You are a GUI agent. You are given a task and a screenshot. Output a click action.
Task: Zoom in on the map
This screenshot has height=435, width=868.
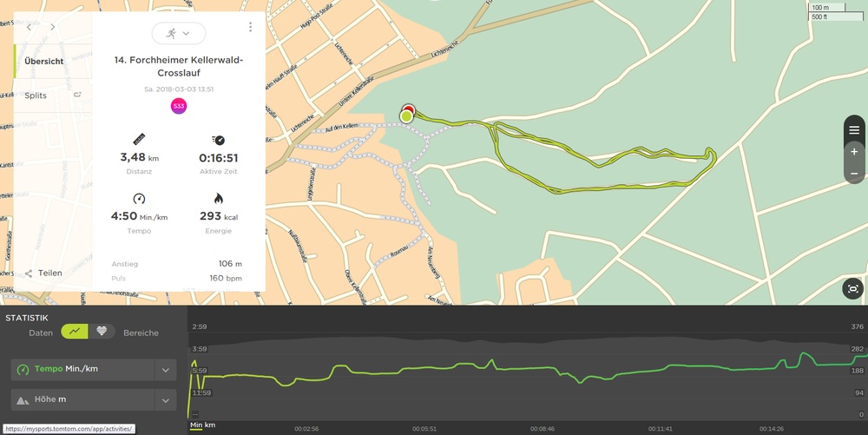(854, 151)
